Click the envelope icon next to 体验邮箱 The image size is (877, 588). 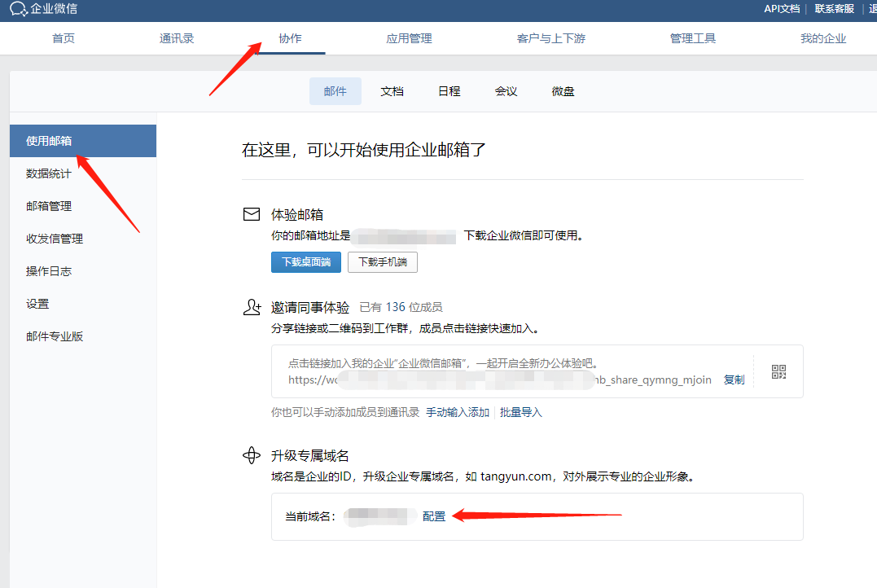[252, 215]
